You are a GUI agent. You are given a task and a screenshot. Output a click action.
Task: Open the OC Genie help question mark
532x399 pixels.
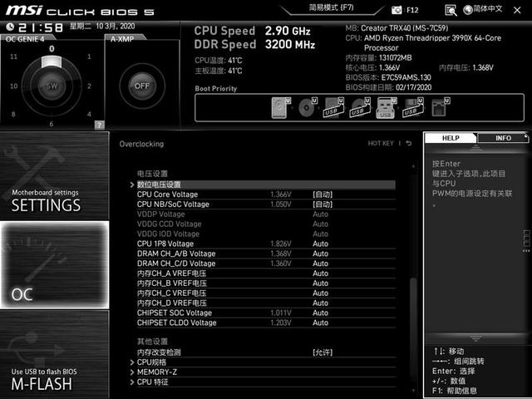coord(100,125)
